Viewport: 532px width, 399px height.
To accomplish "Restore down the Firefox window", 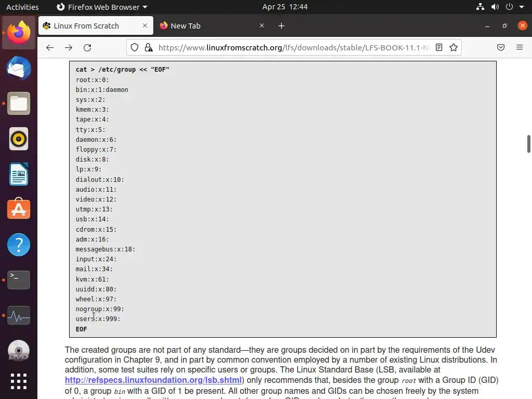I will pos(505,26).
